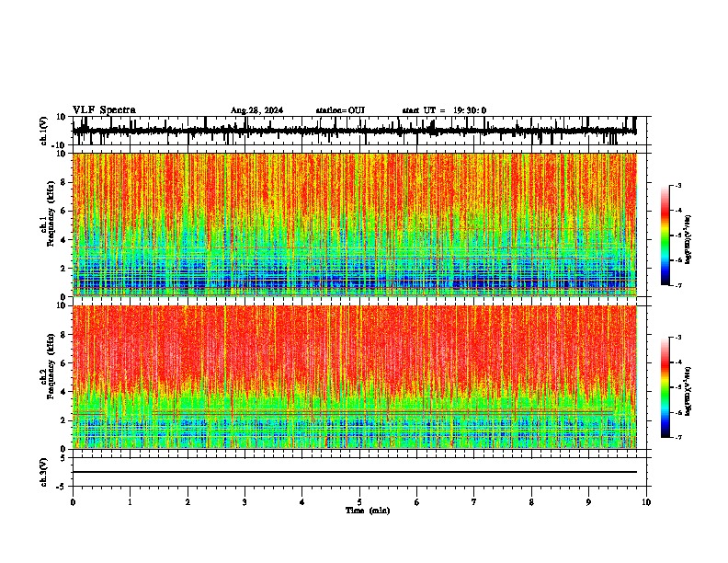The height and width of the screenshot is (563, 728).
Task: Click the "6" tick on the time axis
Action: [417, 502]
